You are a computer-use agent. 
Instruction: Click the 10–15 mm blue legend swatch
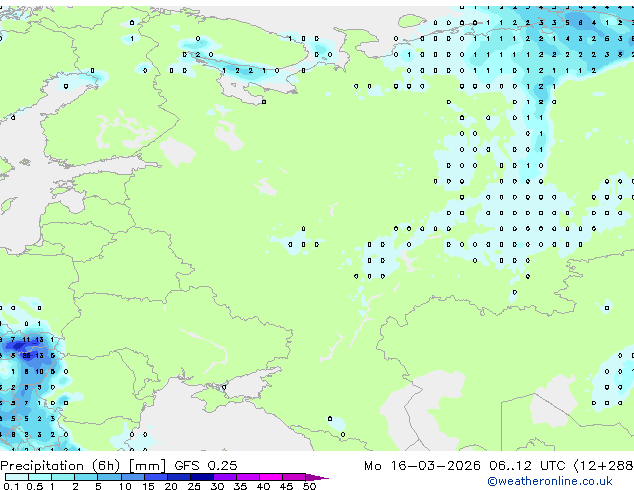tap(132, 477)
